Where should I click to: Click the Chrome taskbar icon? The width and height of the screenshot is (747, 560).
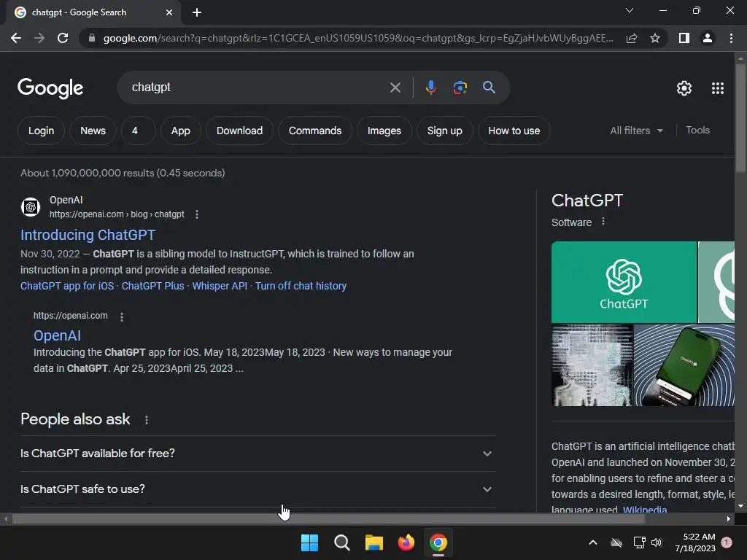tap(438, 542)
